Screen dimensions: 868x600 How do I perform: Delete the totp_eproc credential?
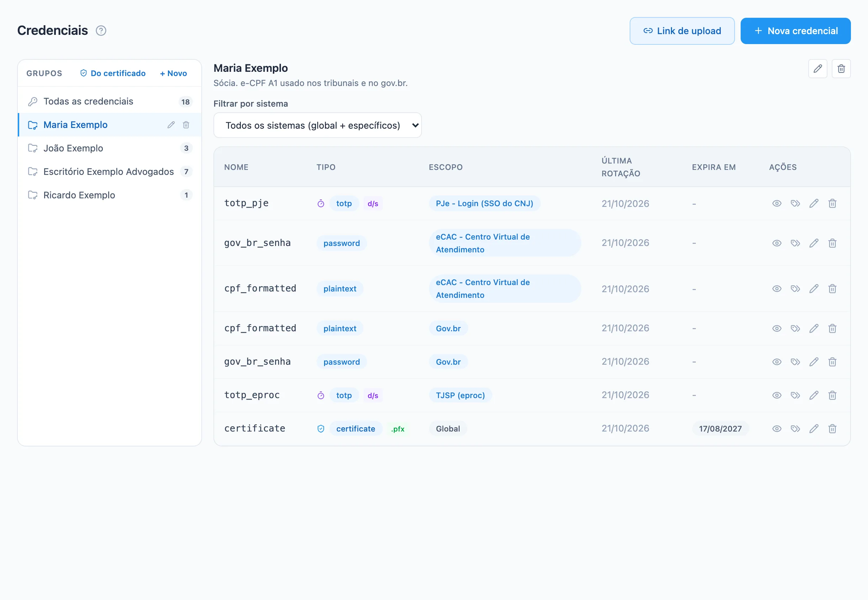(x=832, y=395)
